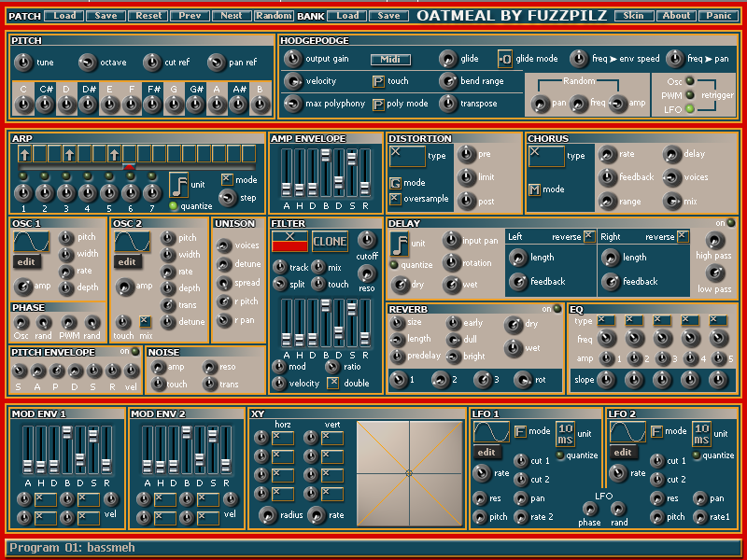Click the filter reso knob
The height and width of the screenshot is (560, 747).
pyautogui.click(x=367, y=273)
